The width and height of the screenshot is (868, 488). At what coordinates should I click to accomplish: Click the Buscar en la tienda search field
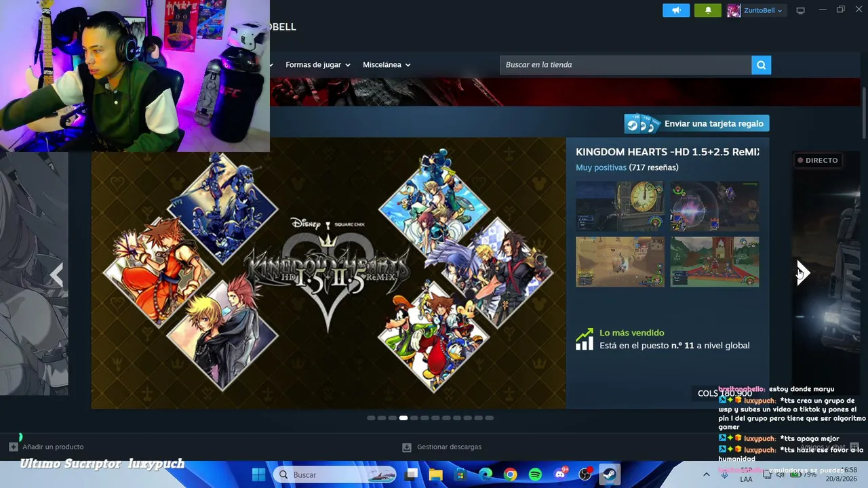tap(626, 65)
